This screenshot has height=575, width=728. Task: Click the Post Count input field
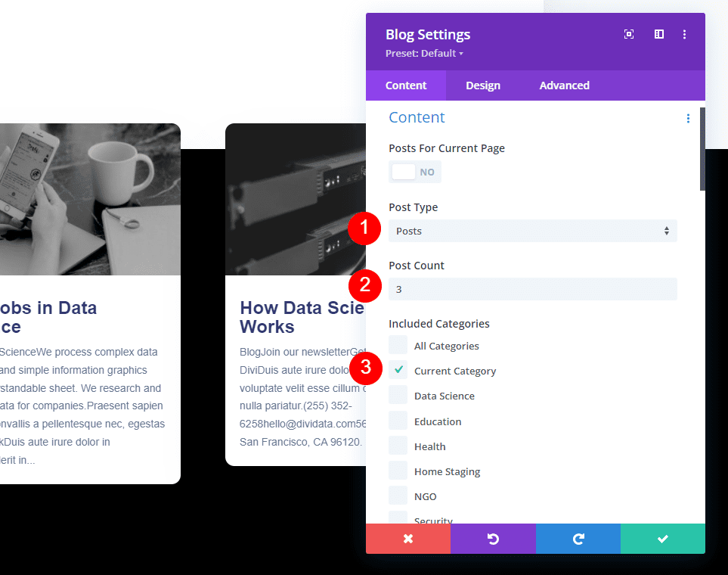point(532,289)
